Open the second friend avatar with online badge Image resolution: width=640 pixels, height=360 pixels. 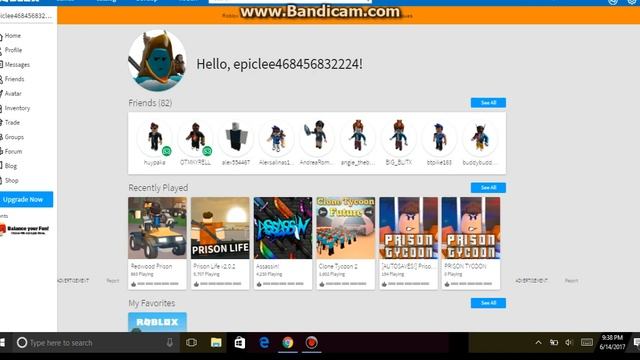tap(196, 138)
